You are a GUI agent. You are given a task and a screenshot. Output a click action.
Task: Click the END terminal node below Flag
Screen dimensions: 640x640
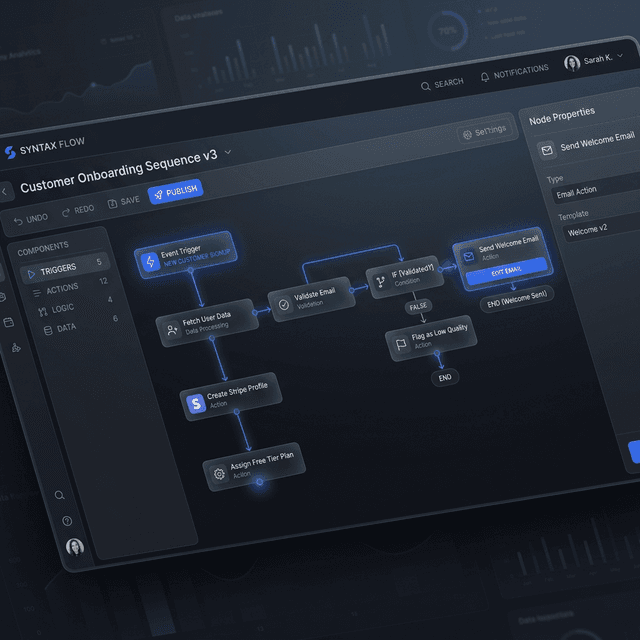[445, 377]
